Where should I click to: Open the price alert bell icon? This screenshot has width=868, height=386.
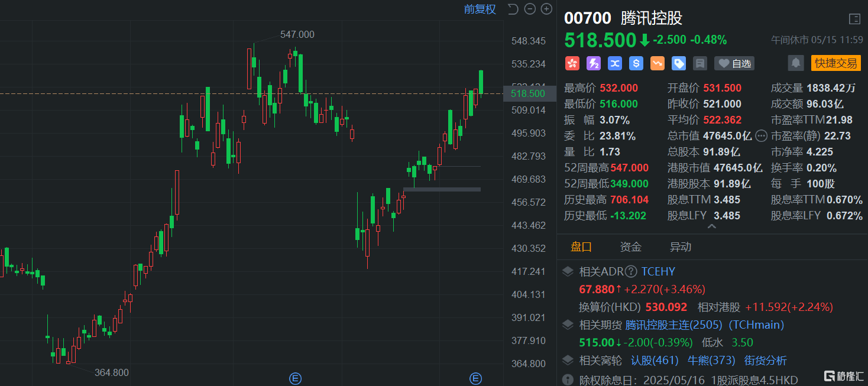(796, 63)
